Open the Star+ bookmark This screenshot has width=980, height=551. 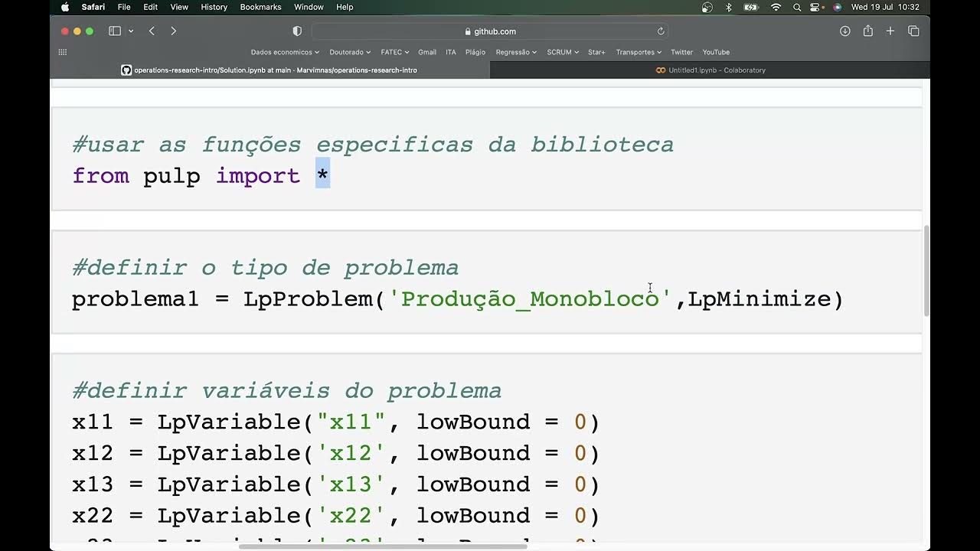coord(596,52)
